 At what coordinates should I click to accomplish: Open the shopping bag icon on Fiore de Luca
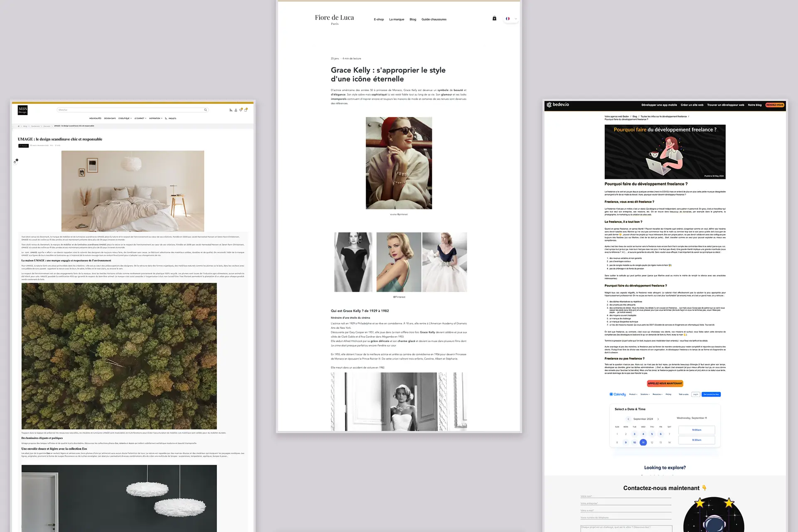[494, 18]
